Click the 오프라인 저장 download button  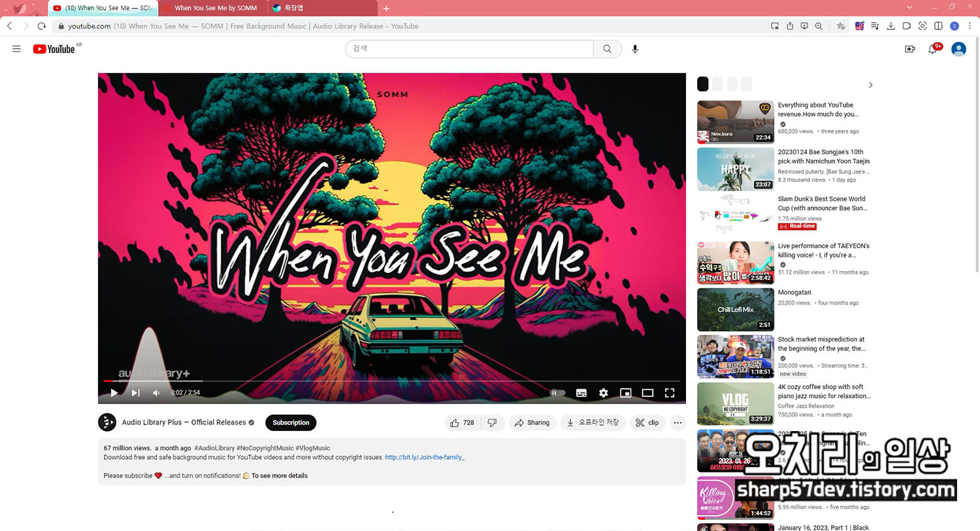593,423
